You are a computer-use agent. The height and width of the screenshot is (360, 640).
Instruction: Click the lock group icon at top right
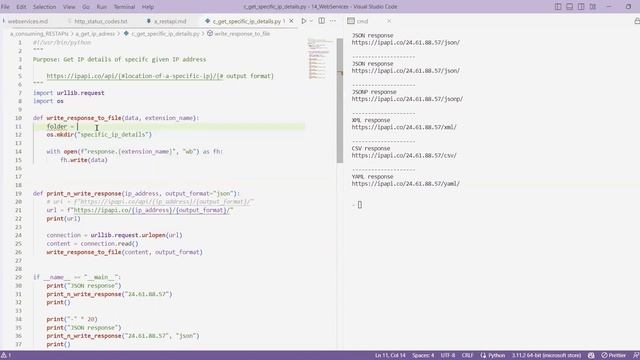pos(637,21)
